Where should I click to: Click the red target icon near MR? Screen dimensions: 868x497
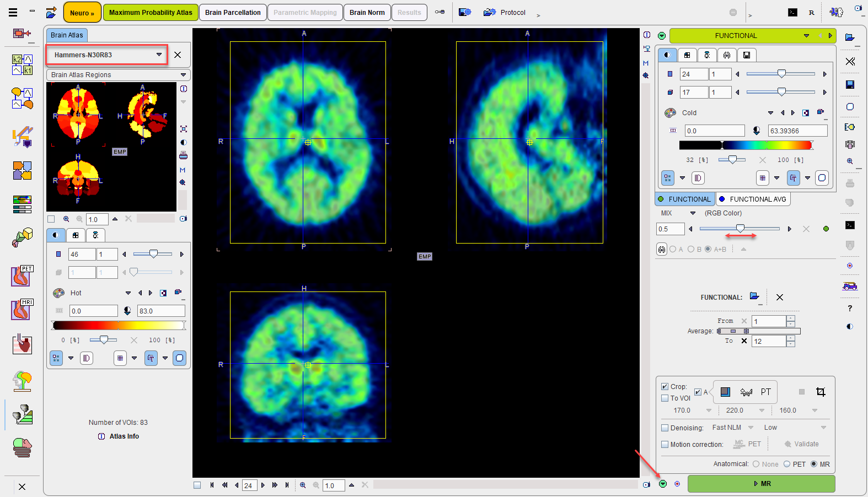[677, 484]
